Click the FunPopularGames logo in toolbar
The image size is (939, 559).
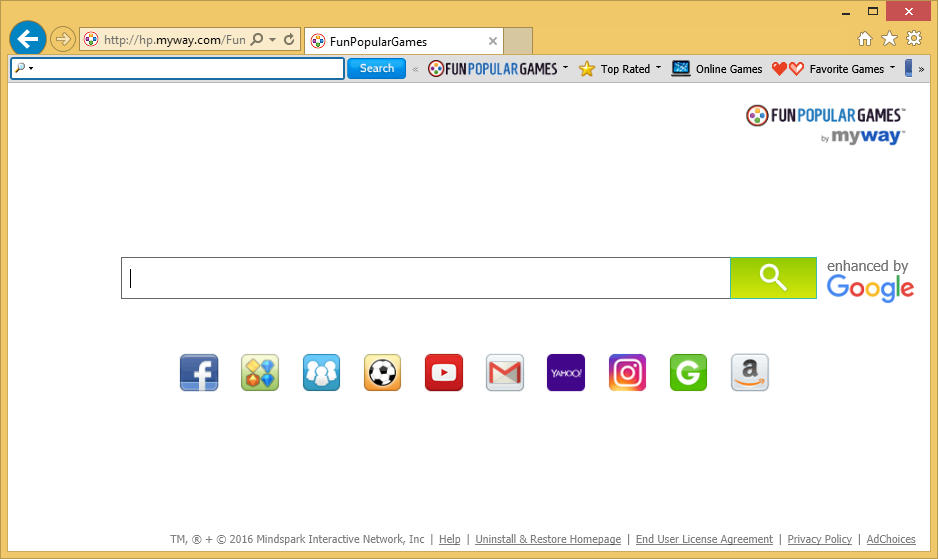(x=492, y=69)
